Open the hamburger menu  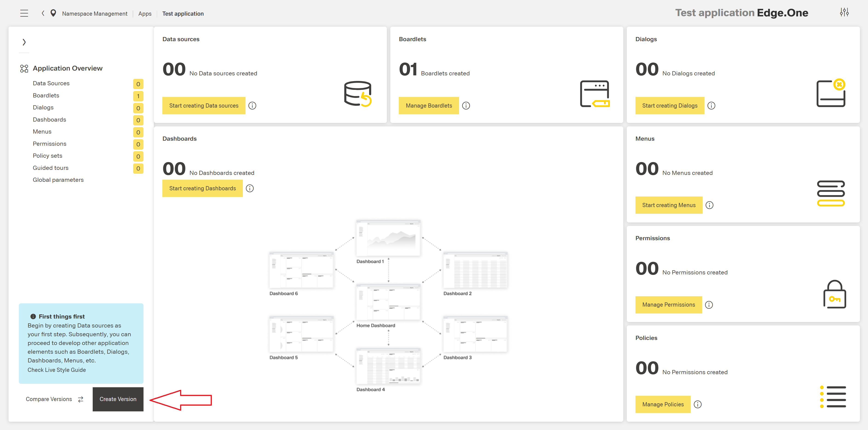(24, 13)
